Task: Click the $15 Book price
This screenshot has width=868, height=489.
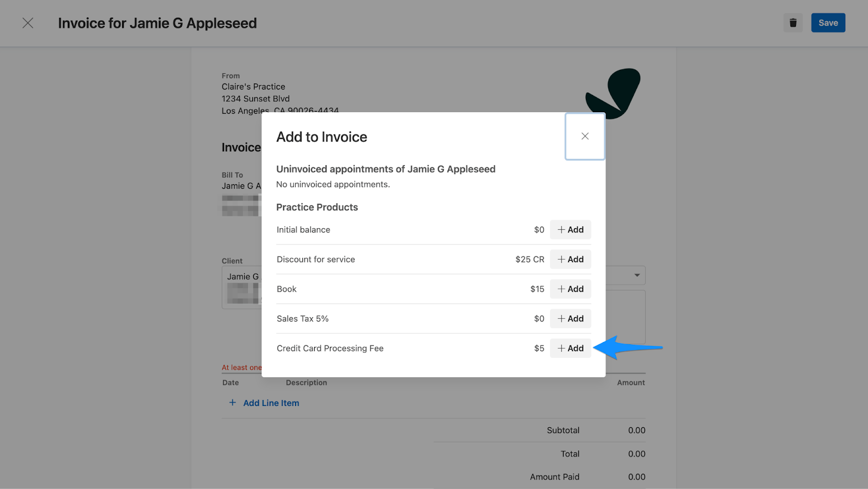Action: [x=537, y=289]
